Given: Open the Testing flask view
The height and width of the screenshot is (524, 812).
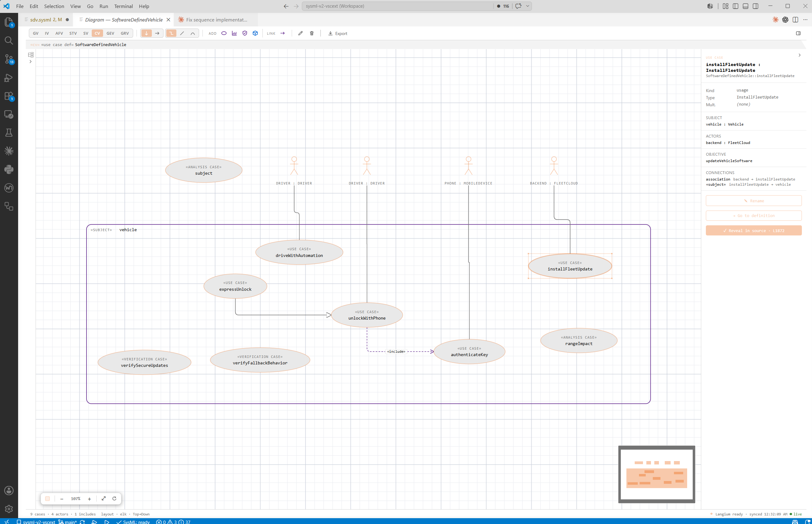Looking at the screenshot, I should tap(9, 133).
